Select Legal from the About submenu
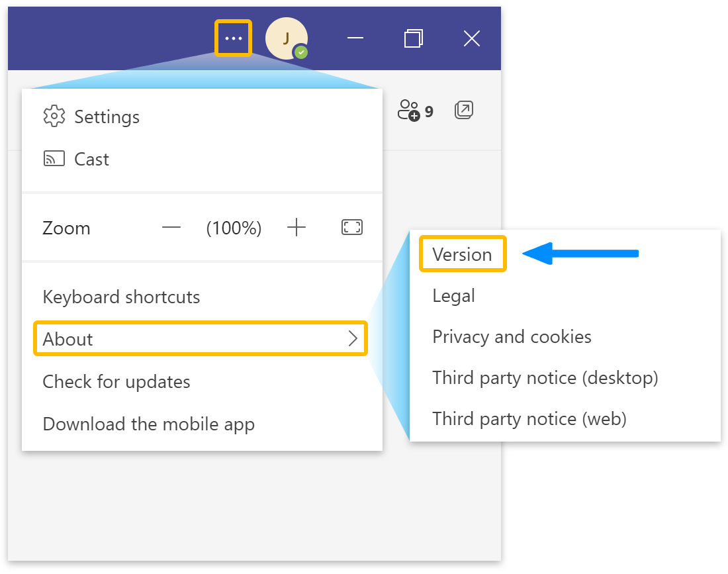 (x=453, y=295)
